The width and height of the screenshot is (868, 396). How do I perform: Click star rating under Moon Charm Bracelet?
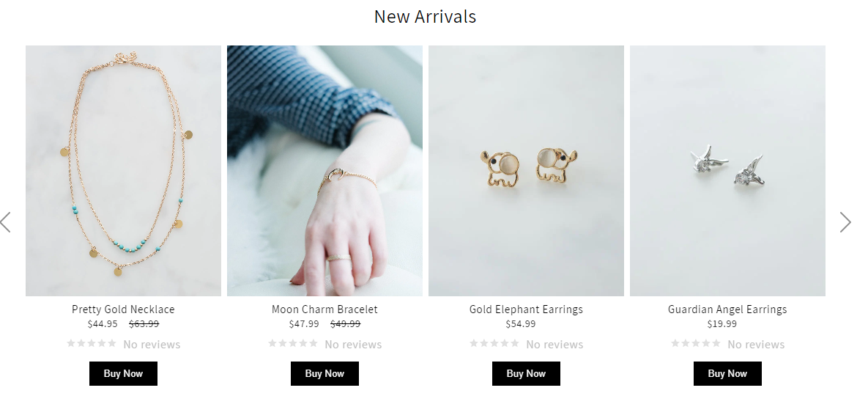point(293,343)
